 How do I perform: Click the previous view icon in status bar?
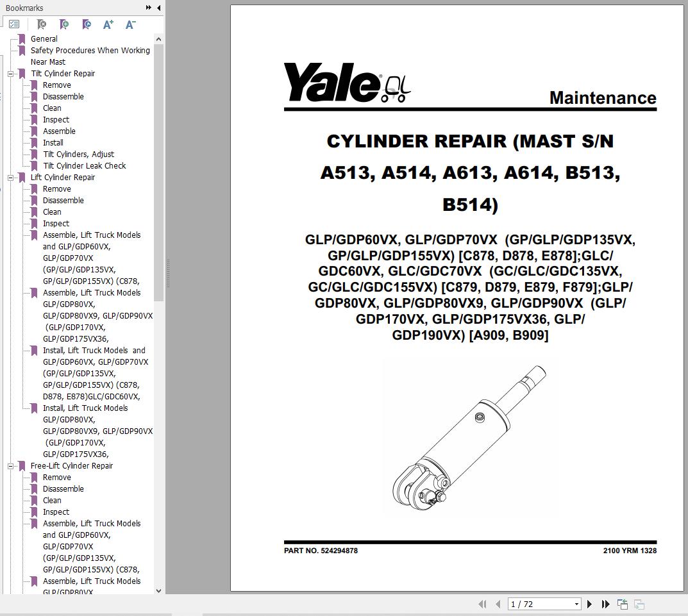pyautogui.click(x=622, y=604)
